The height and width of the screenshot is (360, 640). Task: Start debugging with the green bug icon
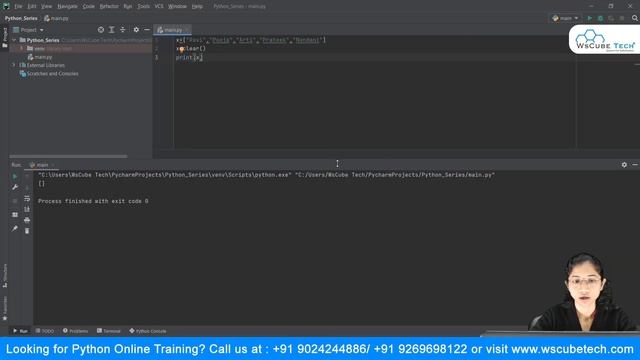(600, 18)
